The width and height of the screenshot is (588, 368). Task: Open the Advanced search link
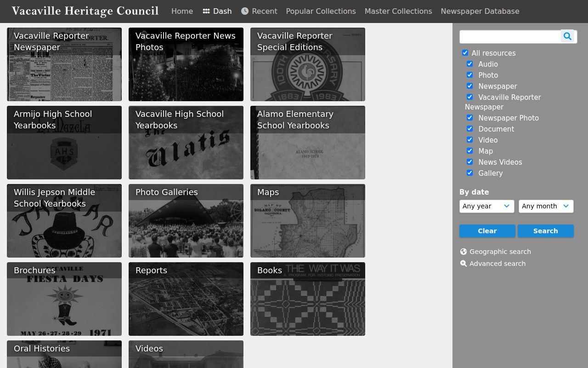tap(493, 264)
